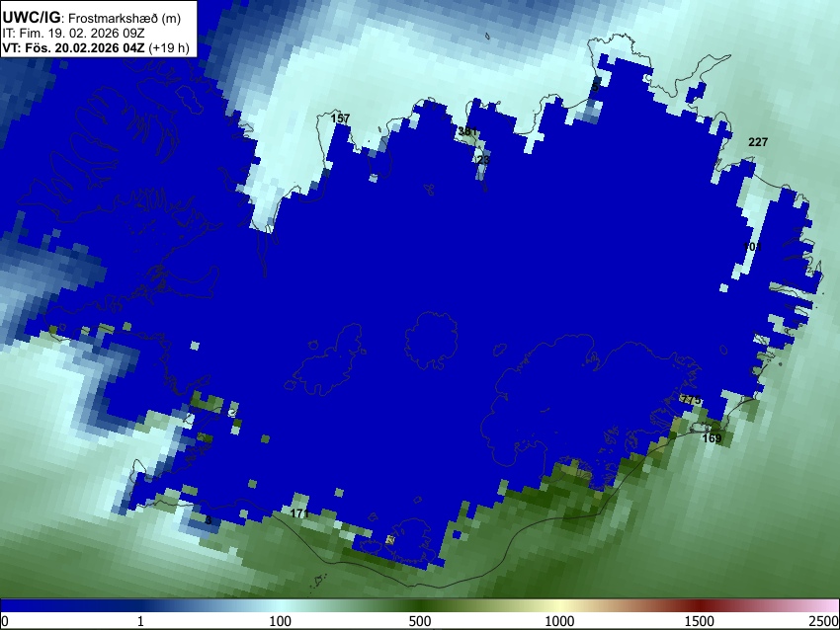Click the 'UWC/IG: Frostmarkshæð (m)' title text
Viewport: 840px width, 630px height.
[x=92, y=18]
